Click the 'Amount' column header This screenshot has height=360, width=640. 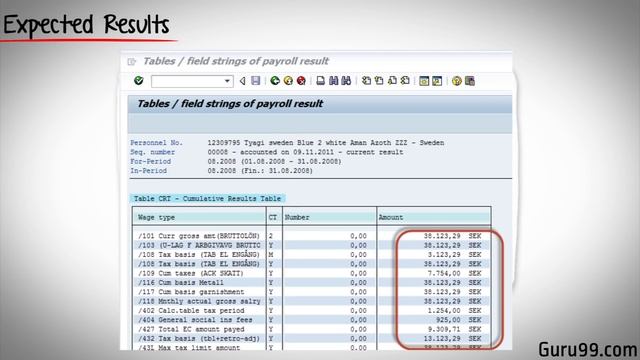391,218
